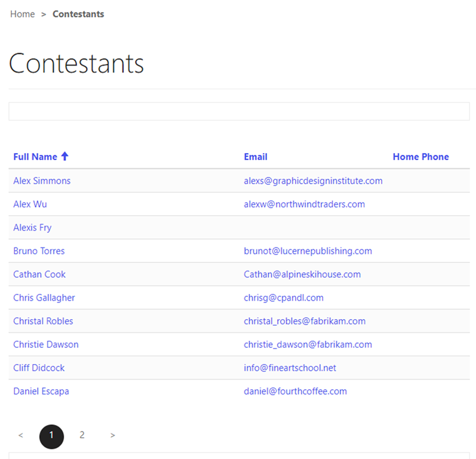The width and height of the screenshot is (476, 459).
Task: Sort by Home Phone column header
Action: (x=420, y=157)
